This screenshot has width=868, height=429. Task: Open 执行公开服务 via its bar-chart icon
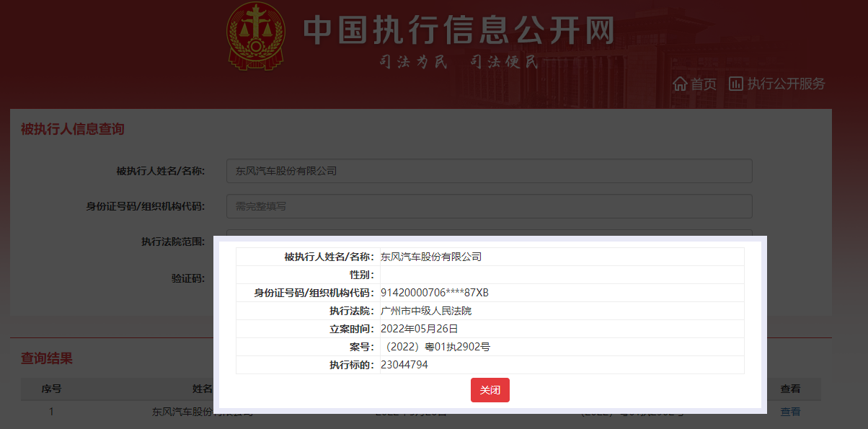735,84
